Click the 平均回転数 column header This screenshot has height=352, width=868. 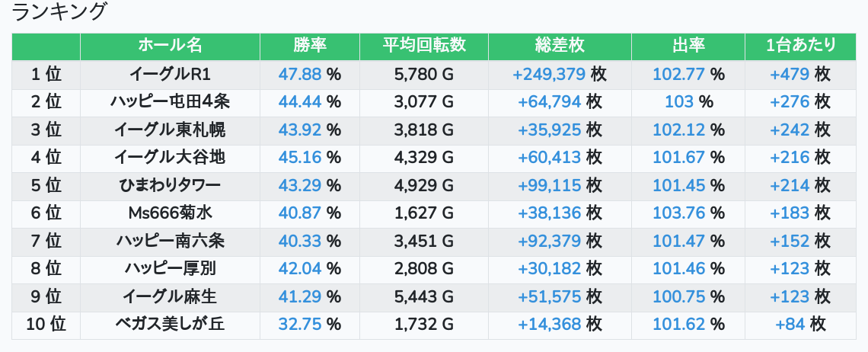[424, 46]
